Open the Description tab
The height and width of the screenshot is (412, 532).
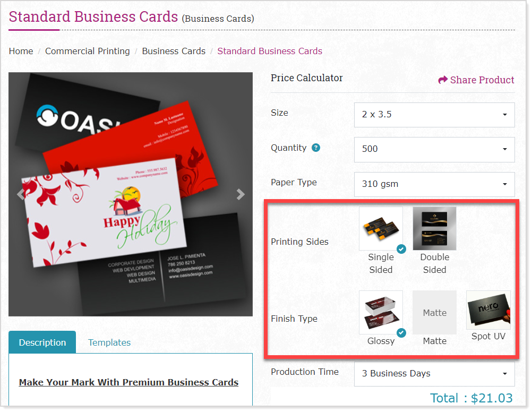tap(42, 343)
